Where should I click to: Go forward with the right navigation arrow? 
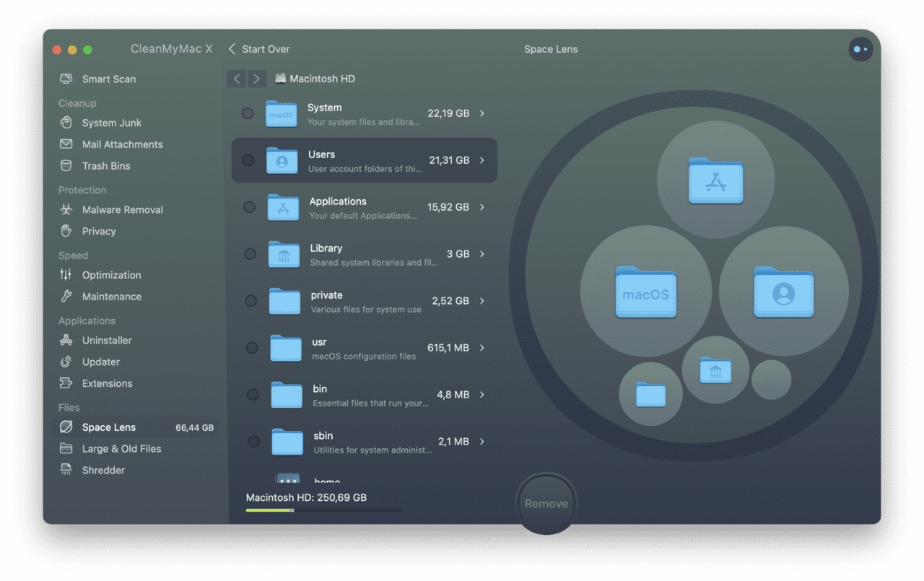pos(257,79)
